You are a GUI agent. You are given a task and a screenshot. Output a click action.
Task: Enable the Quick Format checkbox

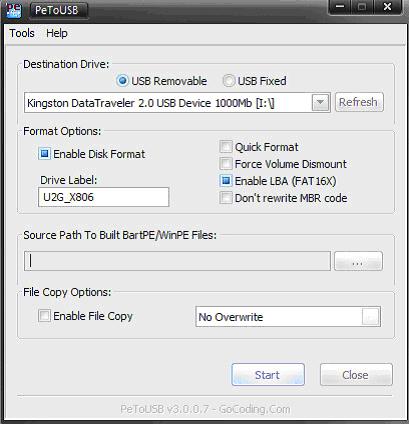226,147
